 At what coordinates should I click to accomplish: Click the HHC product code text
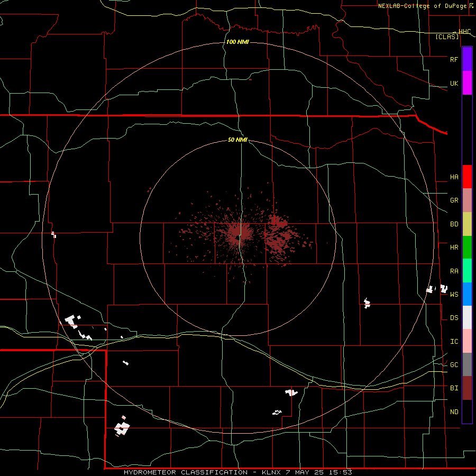pos(464,31)
